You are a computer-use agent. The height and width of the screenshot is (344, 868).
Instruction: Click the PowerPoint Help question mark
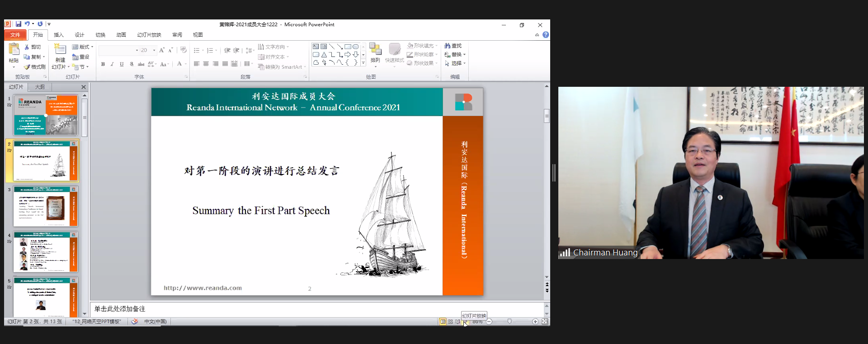pos(546,35)
